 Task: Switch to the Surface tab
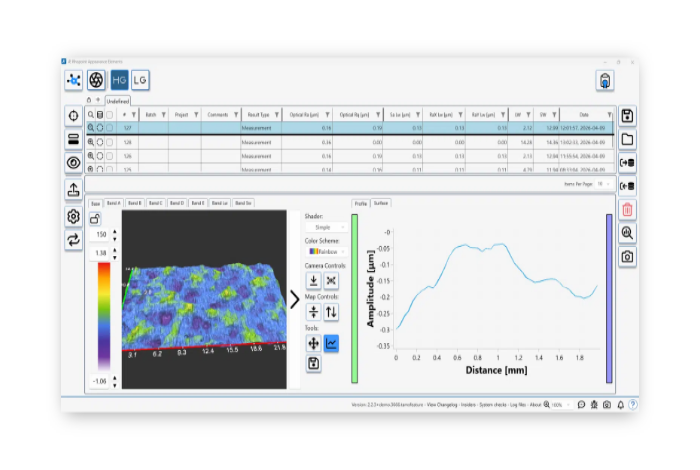coord(381,203)
